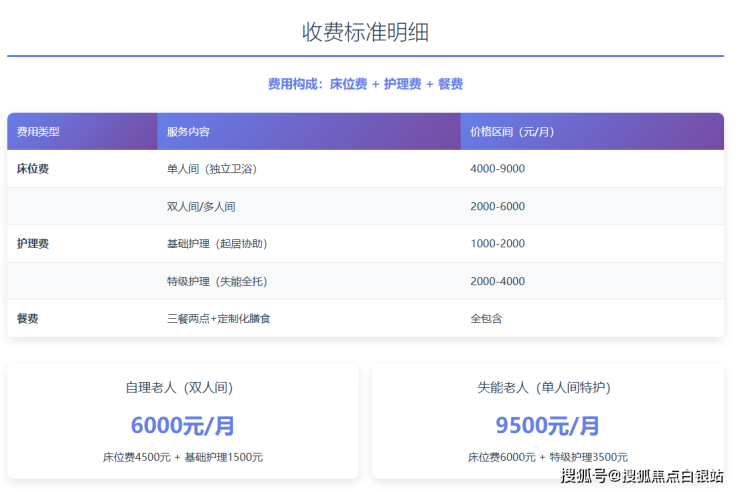The width and height of the screenshot is (740, 492).
Task: Click the 护理费 row label
Action: pyautogui.click(x=33, y=244)
